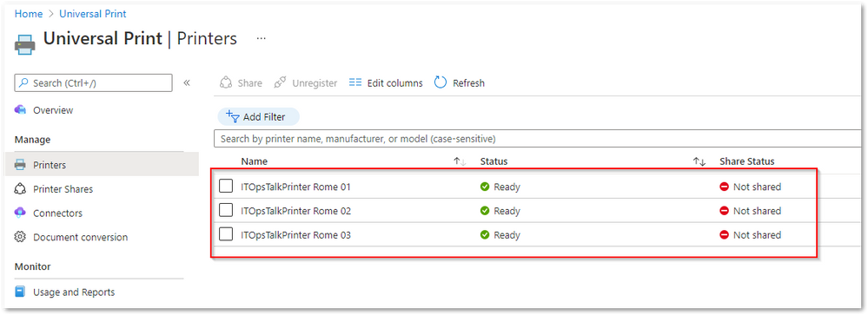868x315 pixels.
Task: Click Not shared status of Rome 02
Action: click(750, 211)
